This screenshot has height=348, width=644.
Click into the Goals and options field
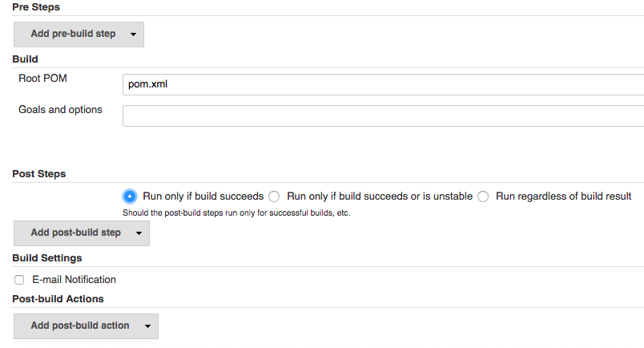[x=383, y=115]
